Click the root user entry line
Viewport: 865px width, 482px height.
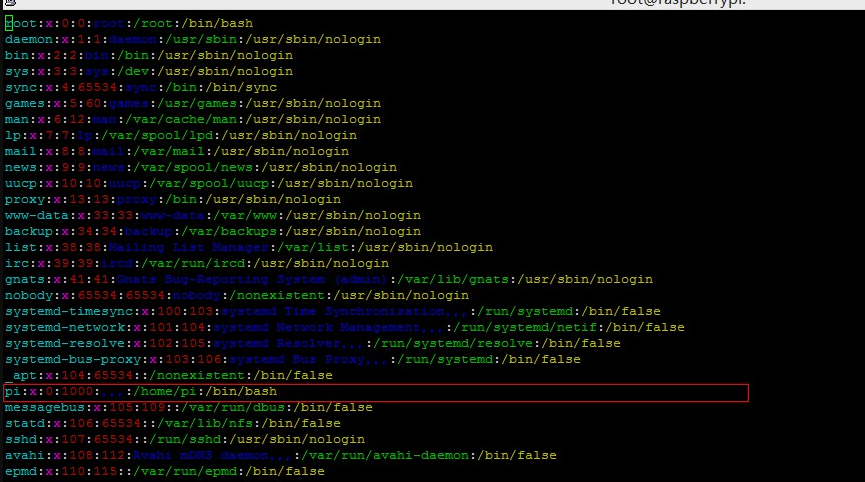point(129,24)
